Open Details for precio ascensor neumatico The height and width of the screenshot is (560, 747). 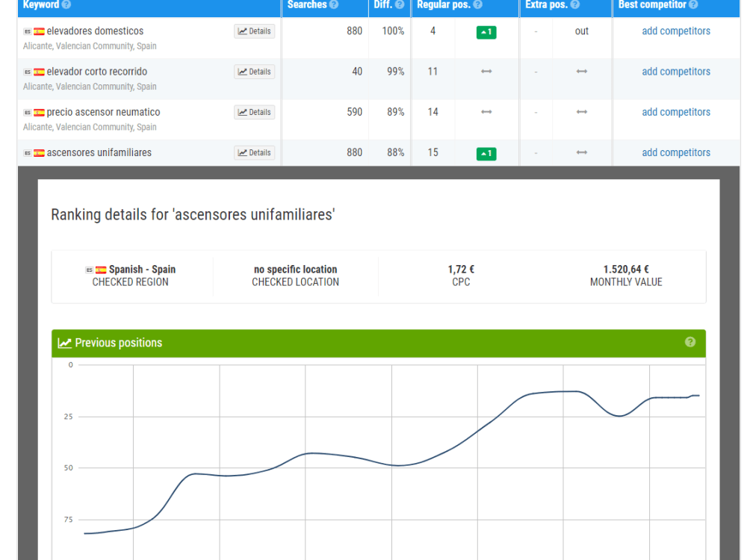tap(255, 113)
